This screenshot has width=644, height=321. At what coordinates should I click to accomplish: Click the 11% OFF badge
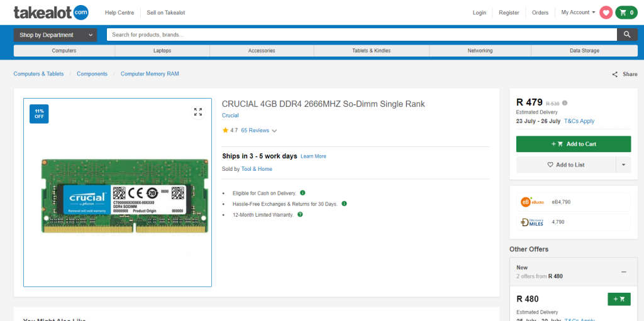pyautogui.click(x=39, y=114)
